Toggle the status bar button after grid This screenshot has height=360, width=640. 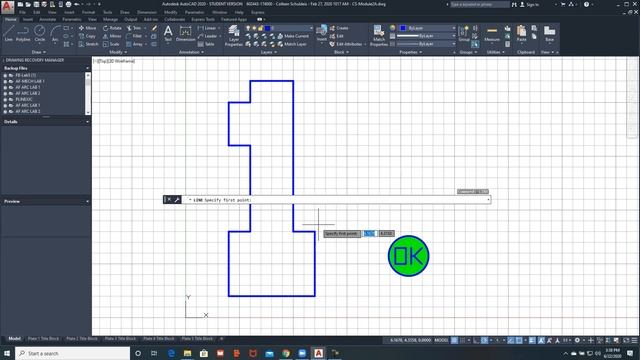(x=463, y=340)
